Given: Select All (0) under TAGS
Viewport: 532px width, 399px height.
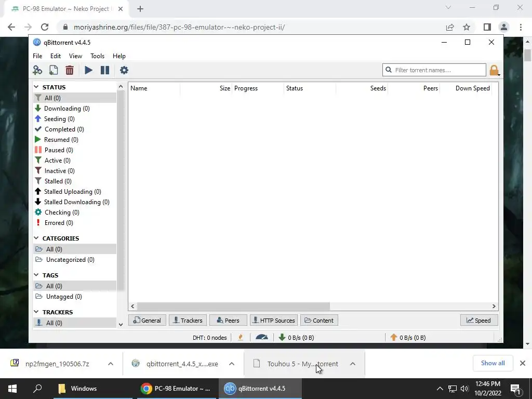Looking at the screenshot, I should coord(75,286).
